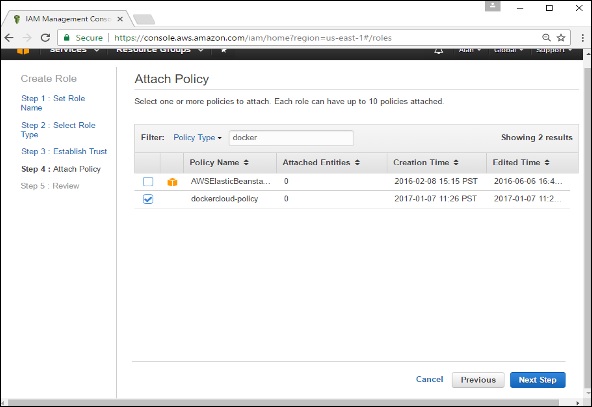Click the Chrome user profile icon
This screenshot has height=407, width=592.
tap(492, 6)
